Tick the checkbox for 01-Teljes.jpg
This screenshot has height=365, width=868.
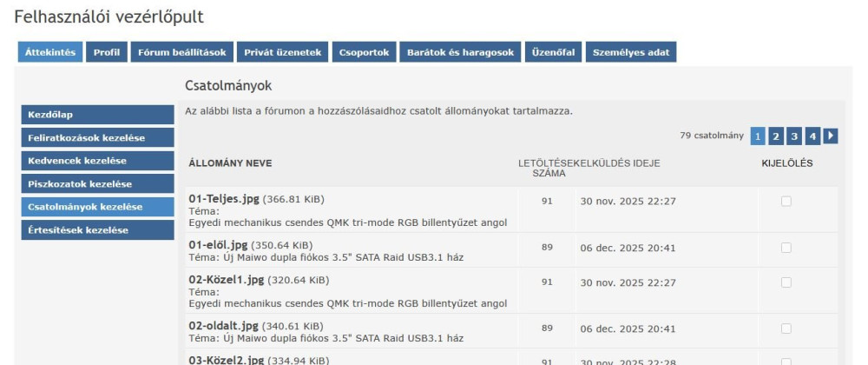tap(786, 202)
